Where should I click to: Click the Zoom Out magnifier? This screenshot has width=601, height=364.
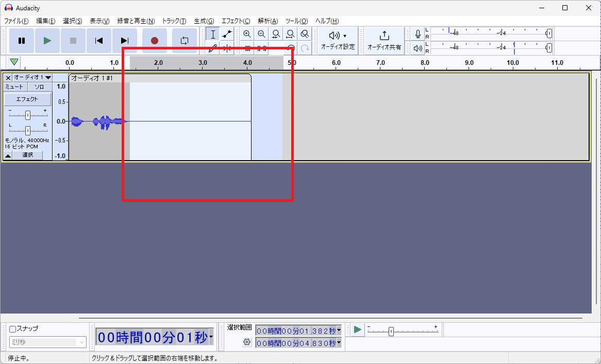(x=261, y=34)
